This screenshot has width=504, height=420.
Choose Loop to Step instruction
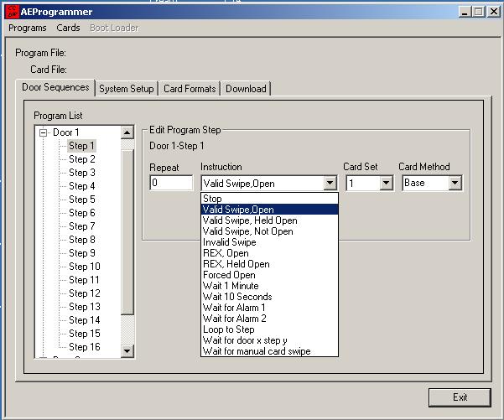(x=269, y=329)
